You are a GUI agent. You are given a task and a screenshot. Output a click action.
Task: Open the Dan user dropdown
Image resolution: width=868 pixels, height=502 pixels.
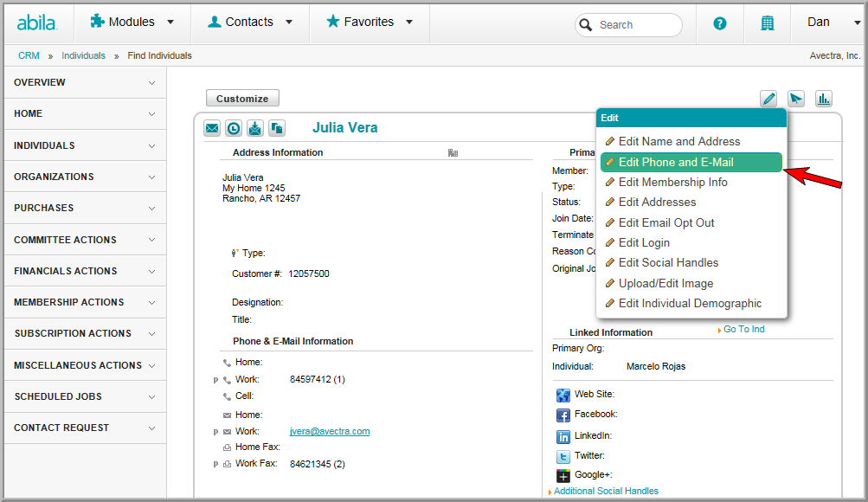coord(833,23)
